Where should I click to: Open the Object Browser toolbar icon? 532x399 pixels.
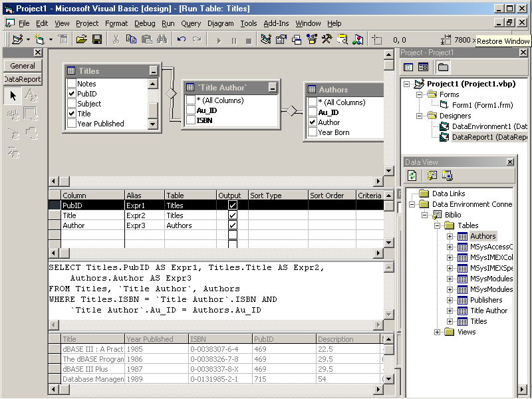[312, 40]
